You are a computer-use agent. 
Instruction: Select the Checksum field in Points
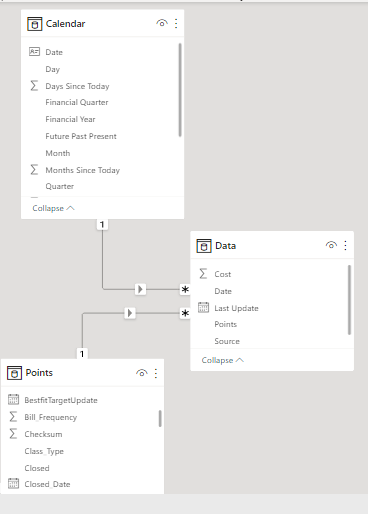click(x=43, y=434)
